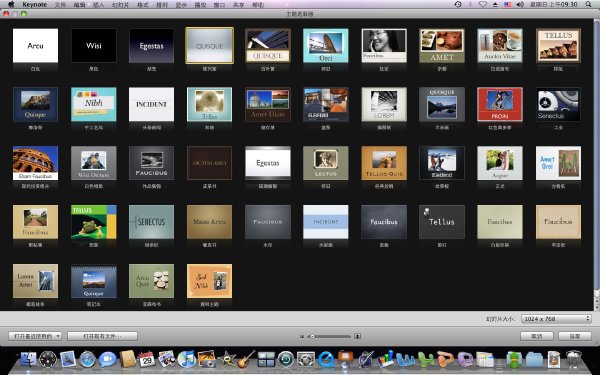Screen dimensions: 600x375
Task: Click the thumbnail size slider track
Action: click(330, 336)
